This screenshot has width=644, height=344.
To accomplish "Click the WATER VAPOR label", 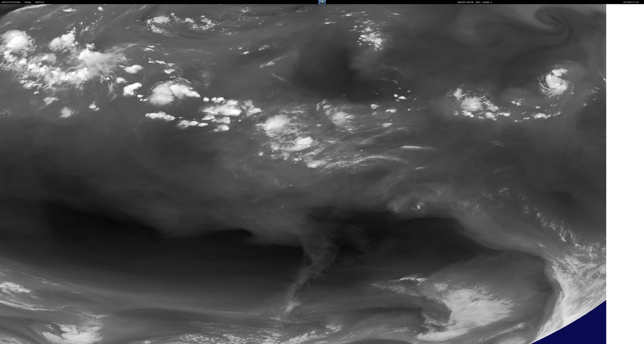I will pos(466,2).
